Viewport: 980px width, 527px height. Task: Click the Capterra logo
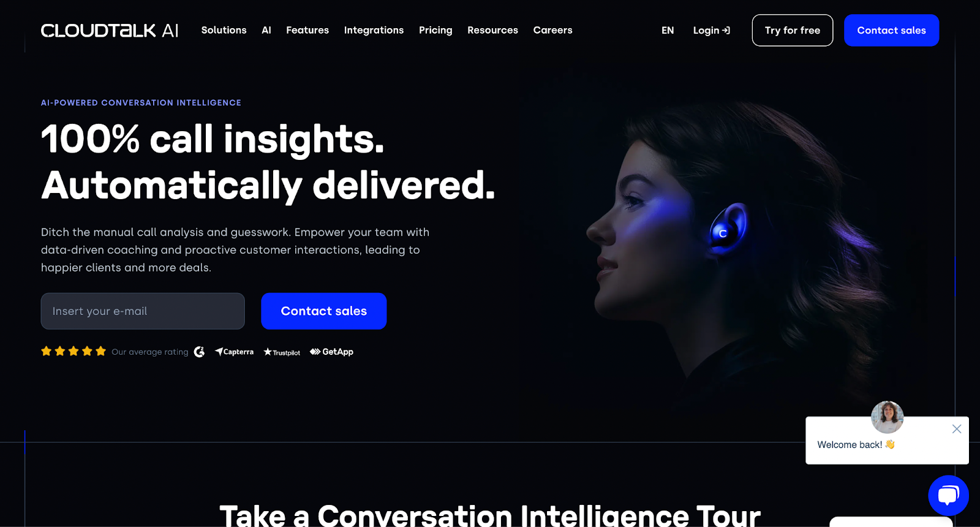tap(234, 352)
